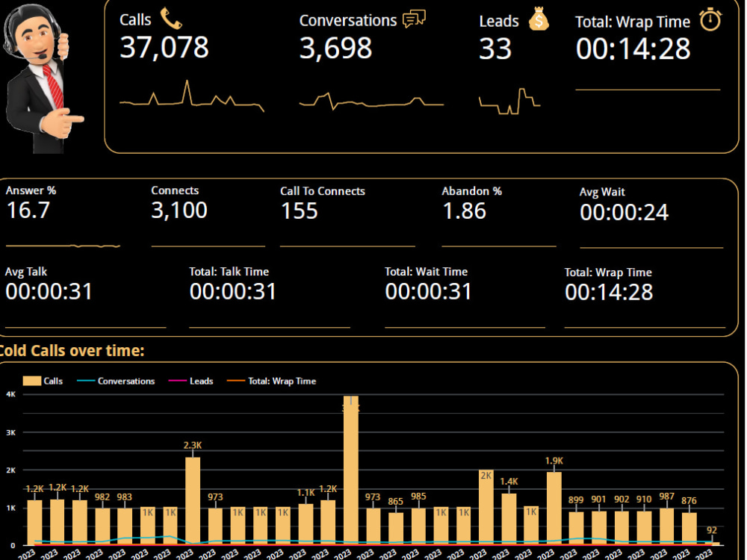The image size is (747, 560).
Task: Click the 3K y-axis label
Action: click(x=10, y=432)
